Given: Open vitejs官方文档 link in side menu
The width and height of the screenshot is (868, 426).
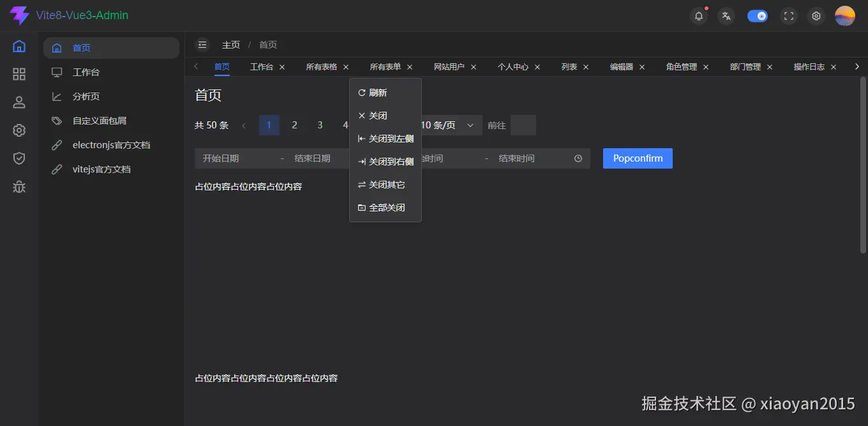Looking at the screenshot, I should point(111,169).
